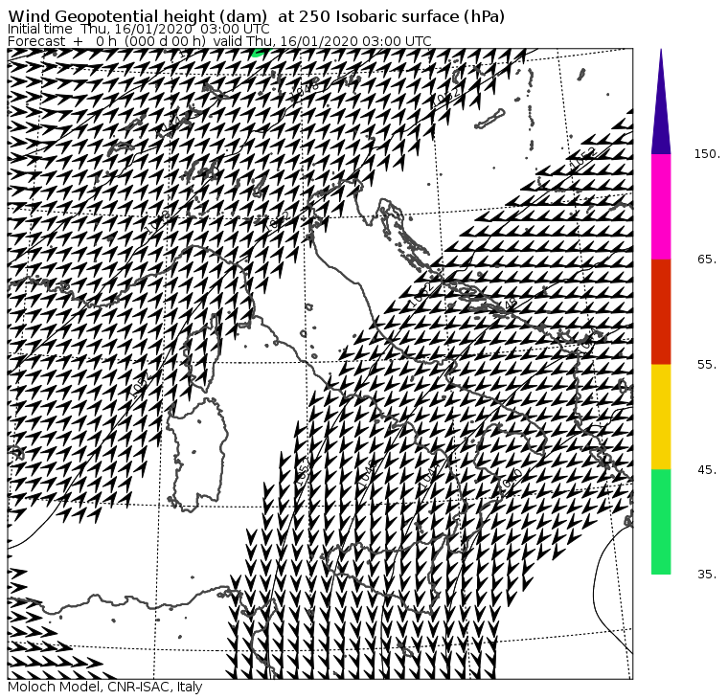Select the yellow color band of legend

tap(661, 417)
